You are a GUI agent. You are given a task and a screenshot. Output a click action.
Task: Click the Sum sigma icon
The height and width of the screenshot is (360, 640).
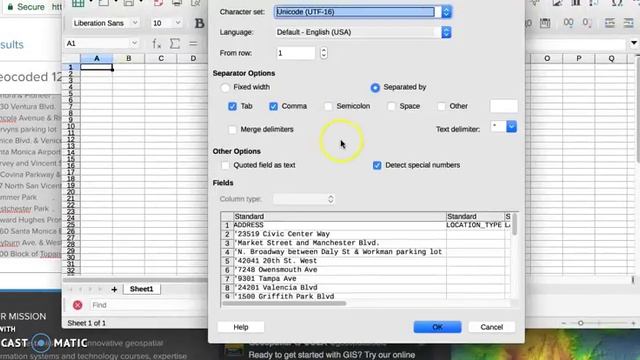pos(175,43)
